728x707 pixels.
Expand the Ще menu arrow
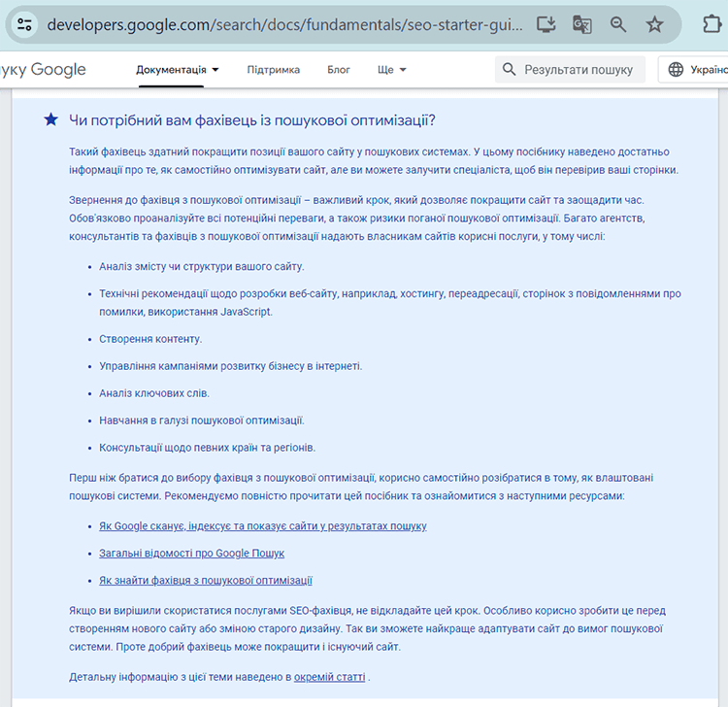403,70
